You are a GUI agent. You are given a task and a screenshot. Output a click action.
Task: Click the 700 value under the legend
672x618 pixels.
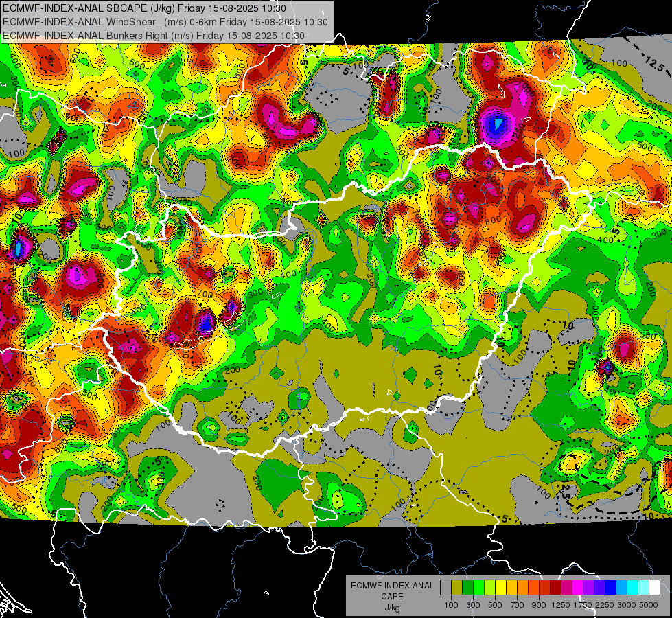(518, 605)
